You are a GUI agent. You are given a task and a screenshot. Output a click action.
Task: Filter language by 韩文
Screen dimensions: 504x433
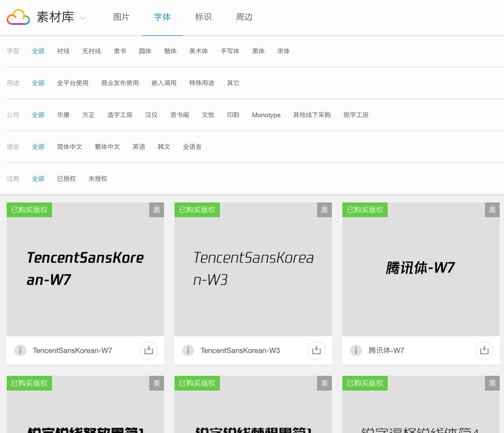coord(164,147)
